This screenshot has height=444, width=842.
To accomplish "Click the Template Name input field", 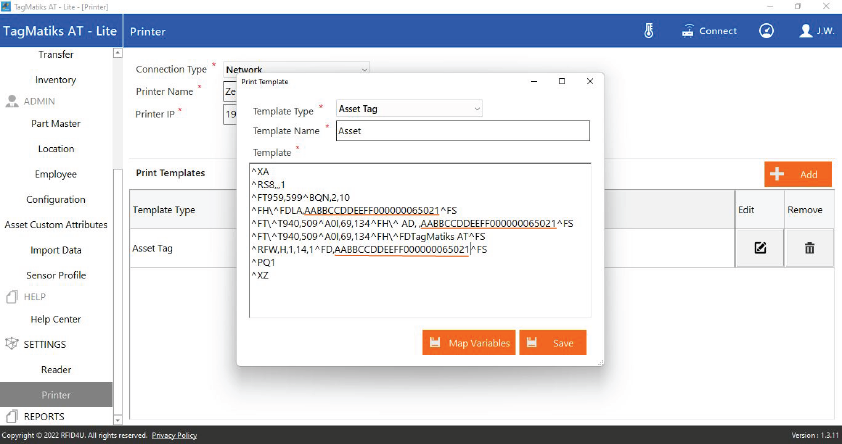I will (462, 131).
